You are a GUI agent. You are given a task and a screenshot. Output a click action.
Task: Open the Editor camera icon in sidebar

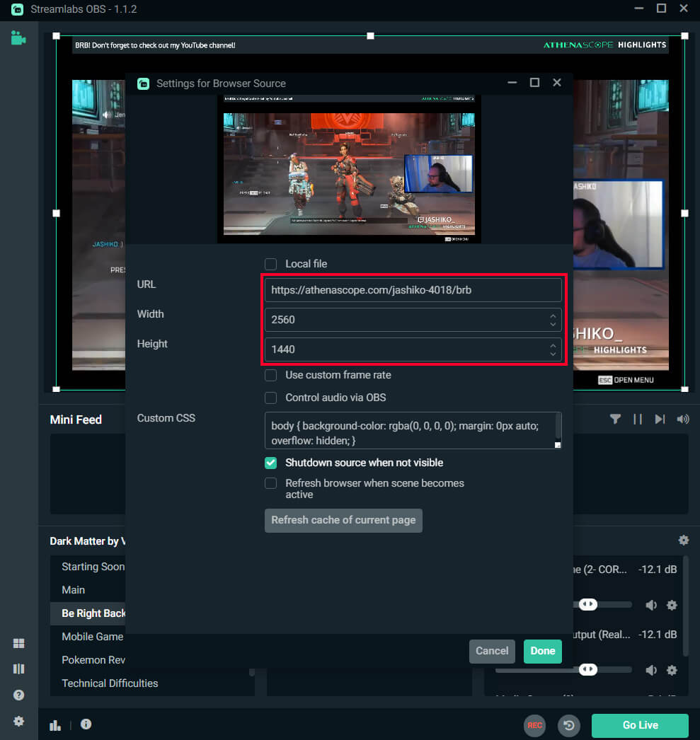point(18,37)
